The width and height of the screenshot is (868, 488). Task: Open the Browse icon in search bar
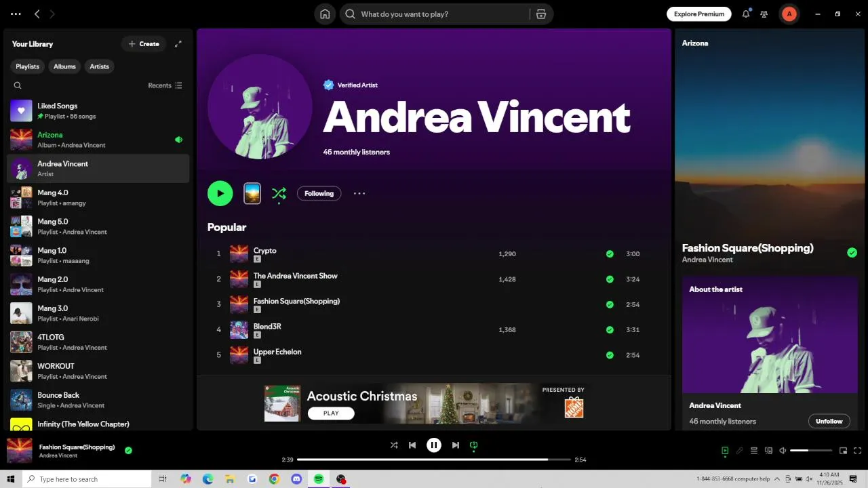click(540, 14)
